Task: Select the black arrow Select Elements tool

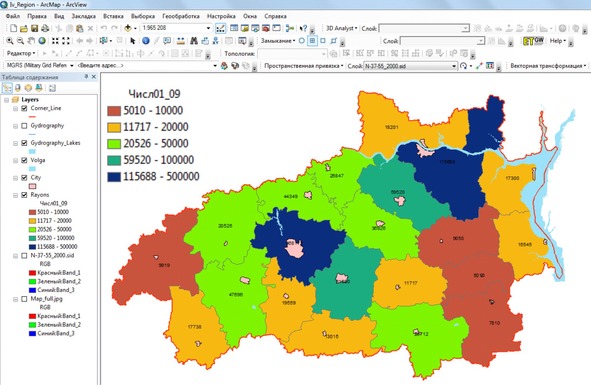Action: click(133, 41)
